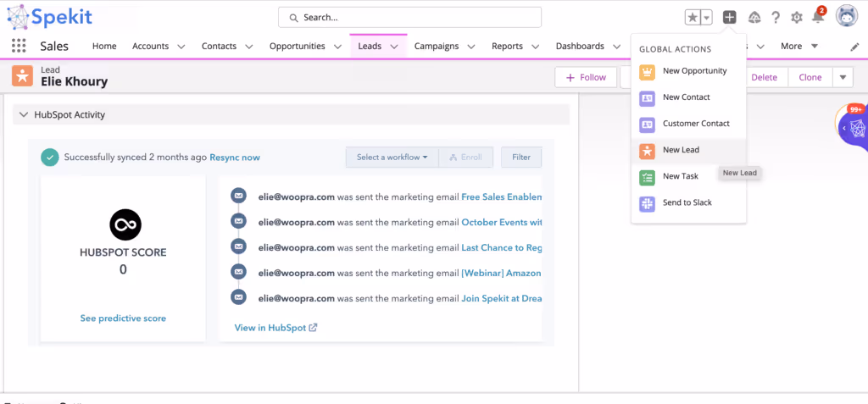Open the Reports tab dropdown chevron
Image resolution: width=868 pixels, height=404 pixels.
[x=536, y=47]
